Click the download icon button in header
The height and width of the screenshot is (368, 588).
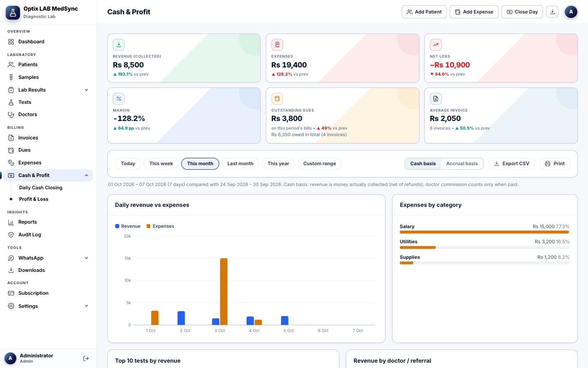552,12
